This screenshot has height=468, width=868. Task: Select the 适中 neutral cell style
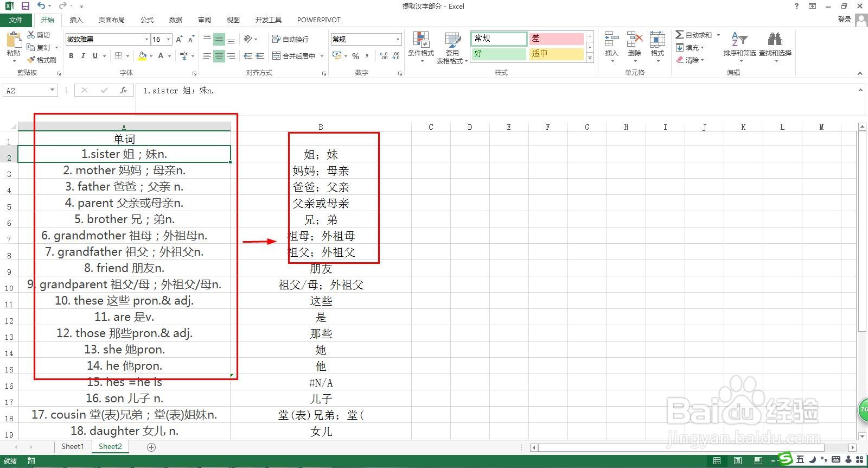point(556,54)
